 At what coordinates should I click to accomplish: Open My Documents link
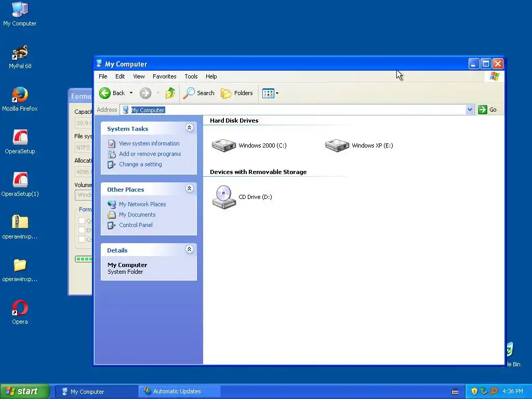(137, 215)
